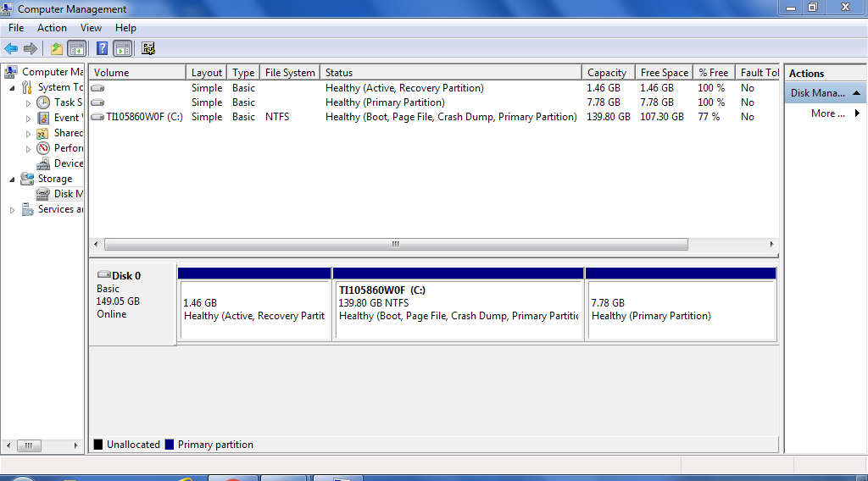868x481 pixels.
Task: Go back with the blue Back arrow
Action: click(x=10, y=48)
